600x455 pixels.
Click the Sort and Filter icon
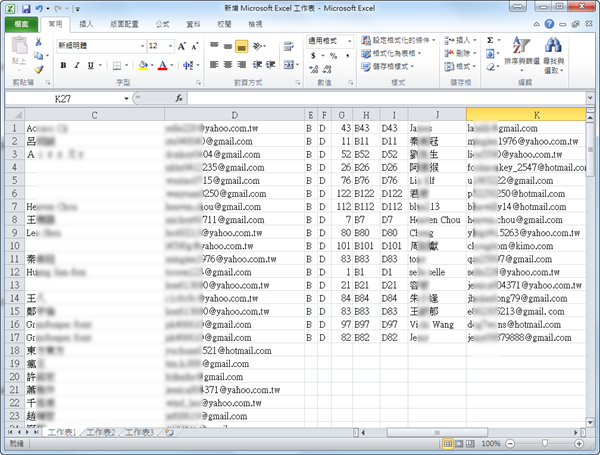point(522,55)
